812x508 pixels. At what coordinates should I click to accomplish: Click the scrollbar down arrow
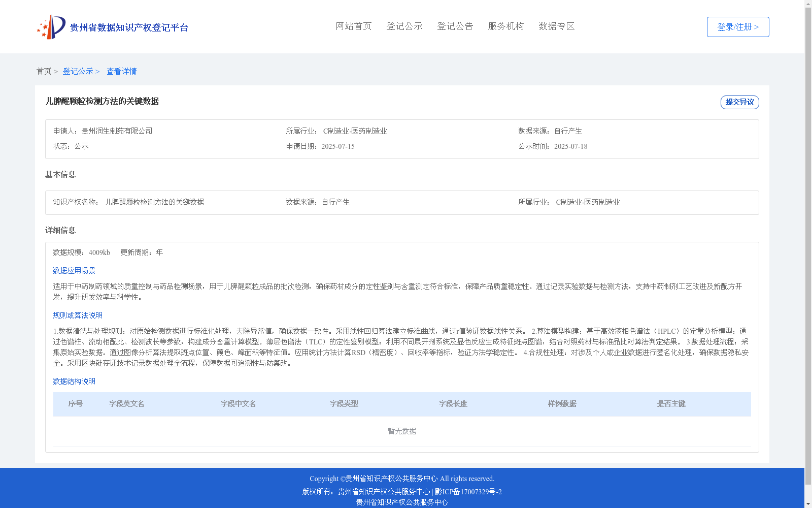808,504
